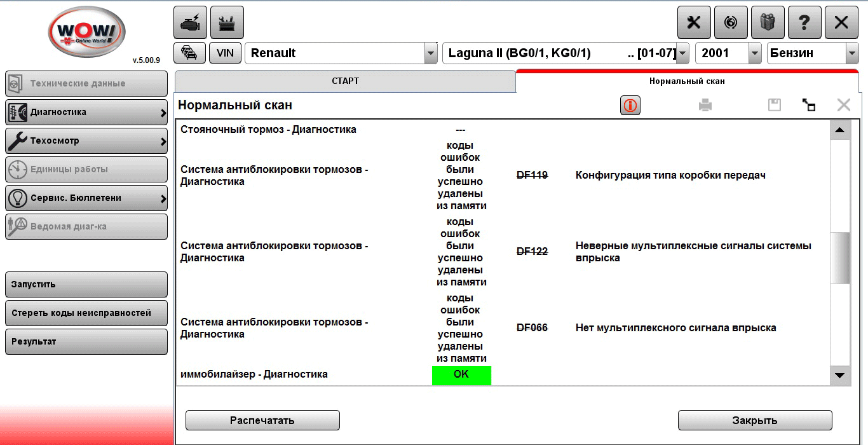Click the green OK status cell
The image size is (868, 445).
pyautogui.click(x=461, y=374)
